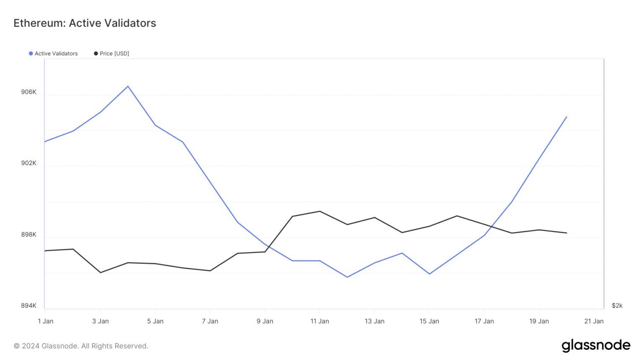Click the Ethereum: Active Validators chart title
Image resolution: width=644 pixels, height=362 pixels.
[85, 23]
